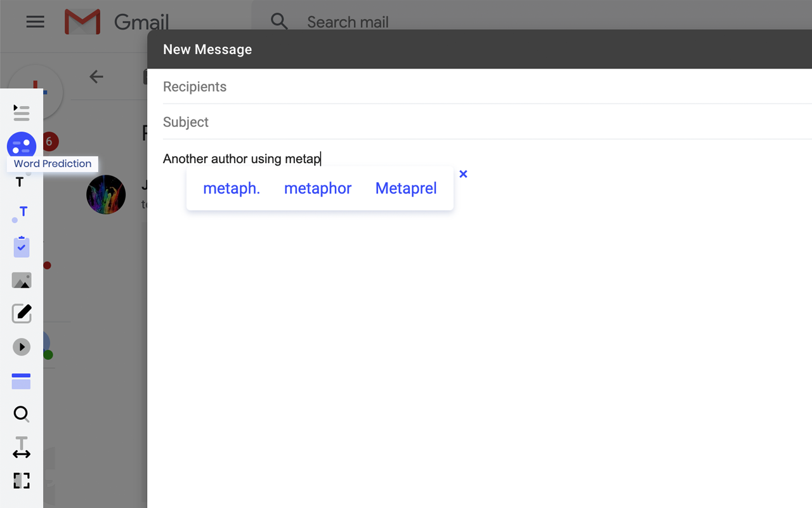The image size is (812, 508).
Task: Select the pencil editing sidebar tool
Action: tap(22, 312)
